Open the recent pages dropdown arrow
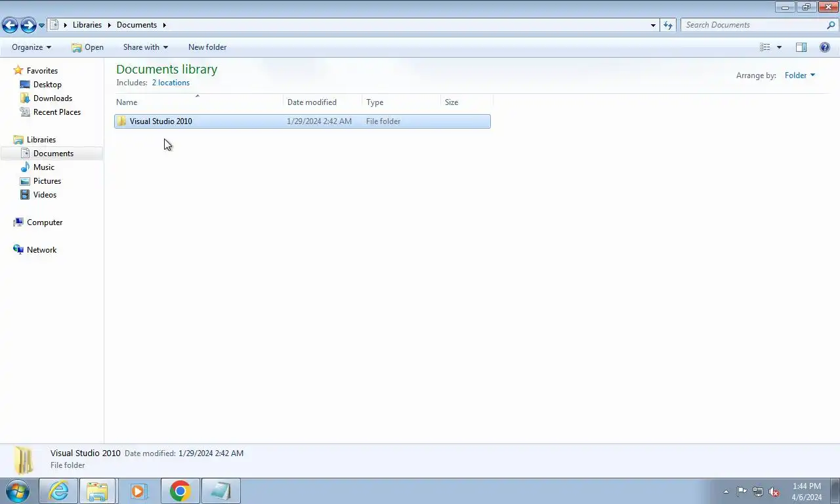840x504 pixels. 42,26
